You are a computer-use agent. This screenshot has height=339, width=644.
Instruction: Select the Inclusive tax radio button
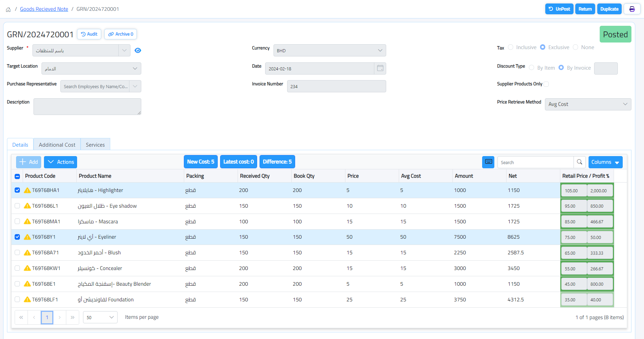click(x=511, y=47)
